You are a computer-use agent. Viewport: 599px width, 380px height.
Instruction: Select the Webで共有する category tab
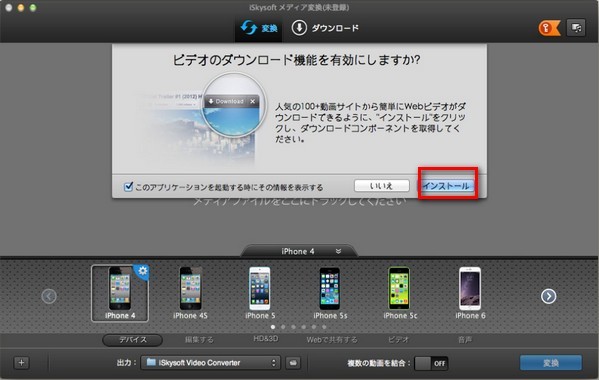point(332,340)
